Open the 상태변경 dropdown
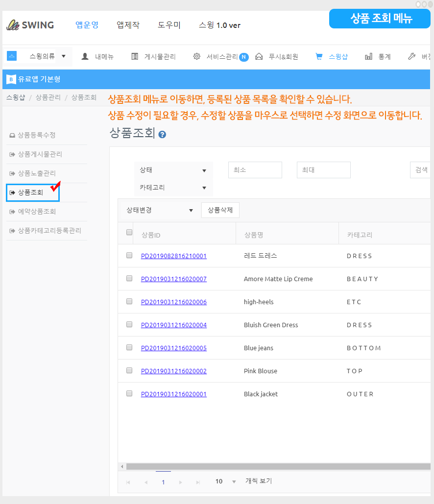434x504 pixels. pyautogui.click(x=161, y=210)
